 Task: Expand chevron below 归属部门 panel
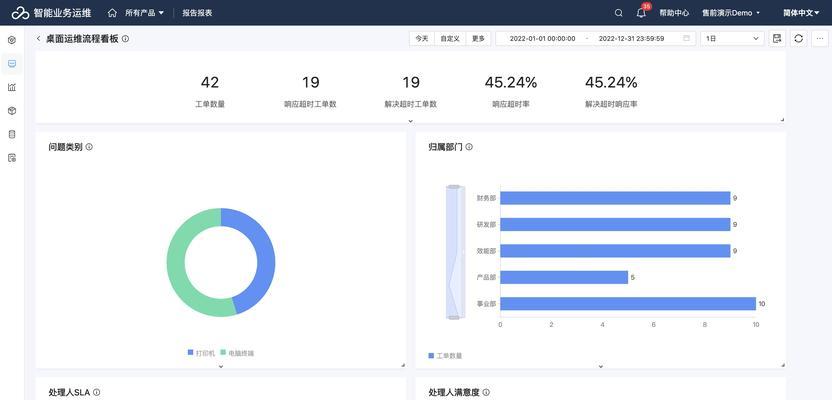tap(601, 366)
